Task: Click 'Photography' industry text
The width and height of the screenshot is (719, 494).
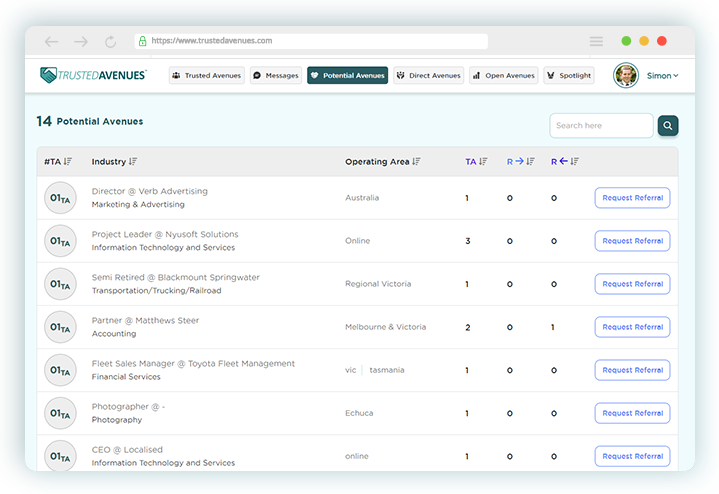Action: click(x=117, y=420)
